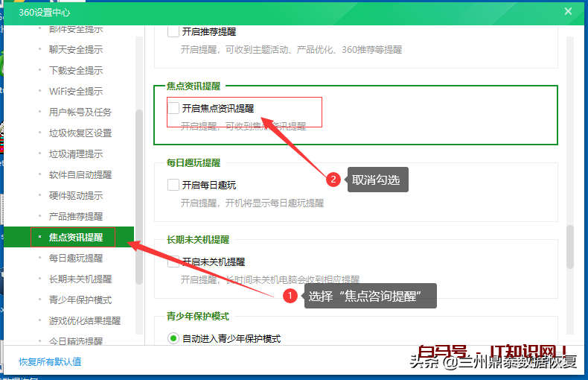
Task: Select 自动进入青少年保护模式 radio button
Action: coord(173,338)
